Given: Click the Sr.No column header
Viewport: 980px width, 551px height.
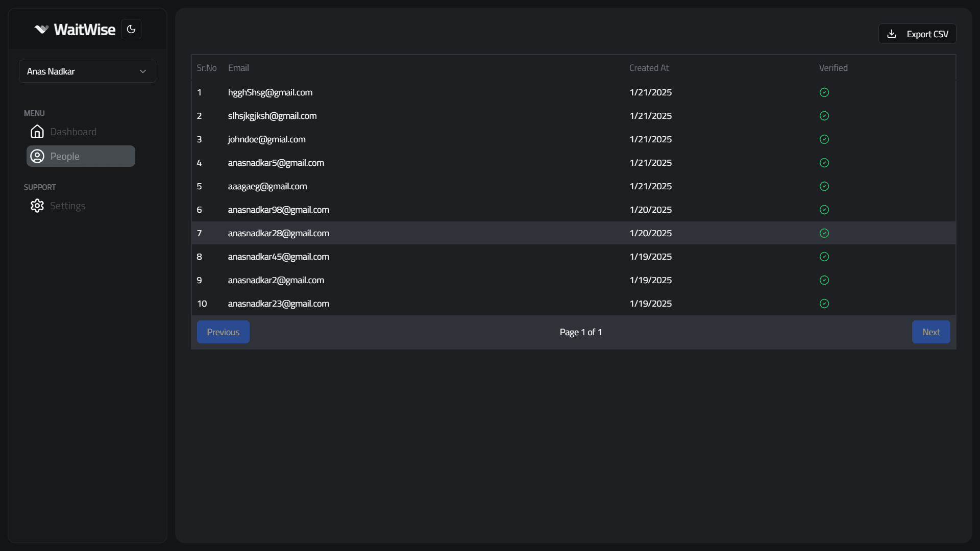Looking at the screenshot, I should (207, 68).
